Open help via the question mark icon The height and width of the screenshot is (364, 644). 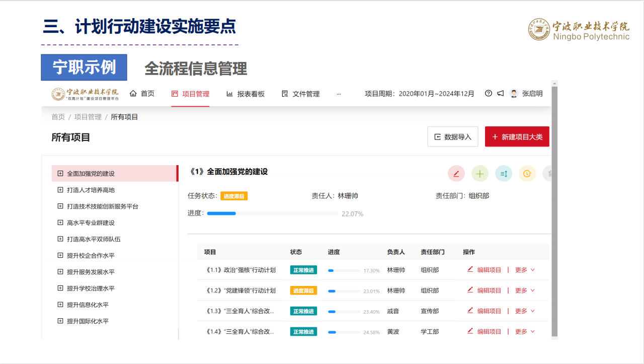pyautogui.click(x=488, y=94)
